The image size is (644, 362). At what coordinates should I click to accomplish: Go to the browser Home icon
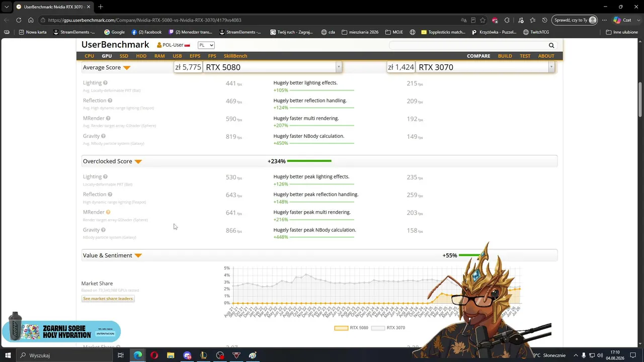pos(31,20)
